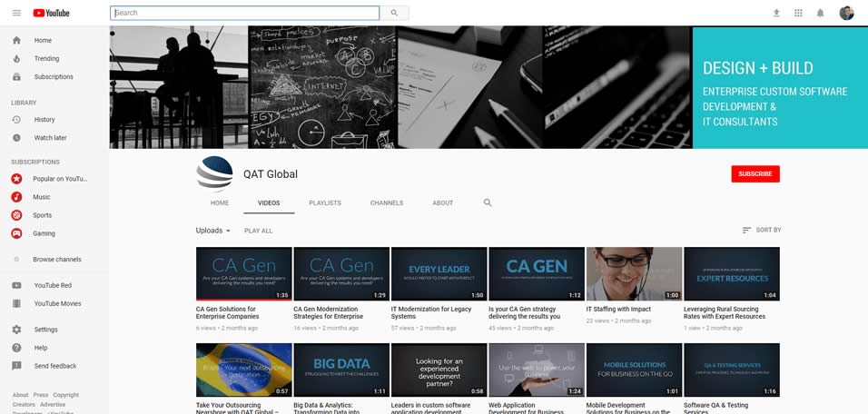Click title 'IT Modernization for Legacy Systems'
Screen dimensions: 868x414
(x=431, y=312)
